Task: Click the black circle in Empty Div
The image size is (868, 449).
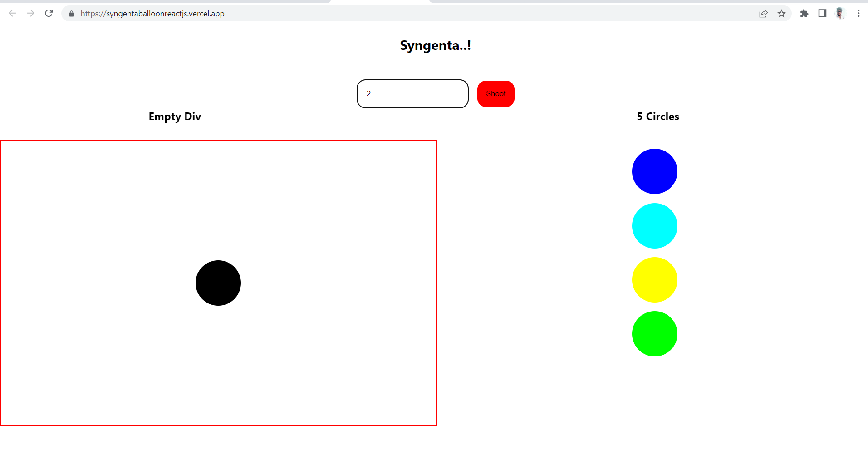Action: [x=218, y=283]
